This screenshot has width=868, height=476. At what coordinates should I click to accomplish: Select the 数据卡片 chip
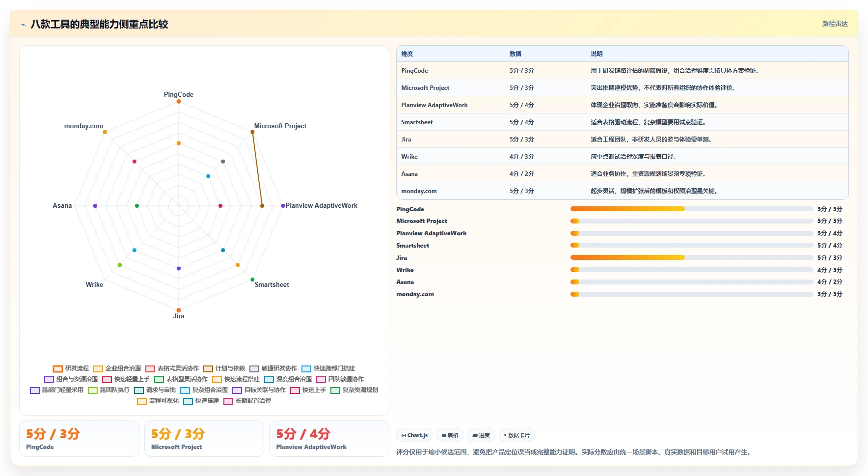tap(516, 435)
